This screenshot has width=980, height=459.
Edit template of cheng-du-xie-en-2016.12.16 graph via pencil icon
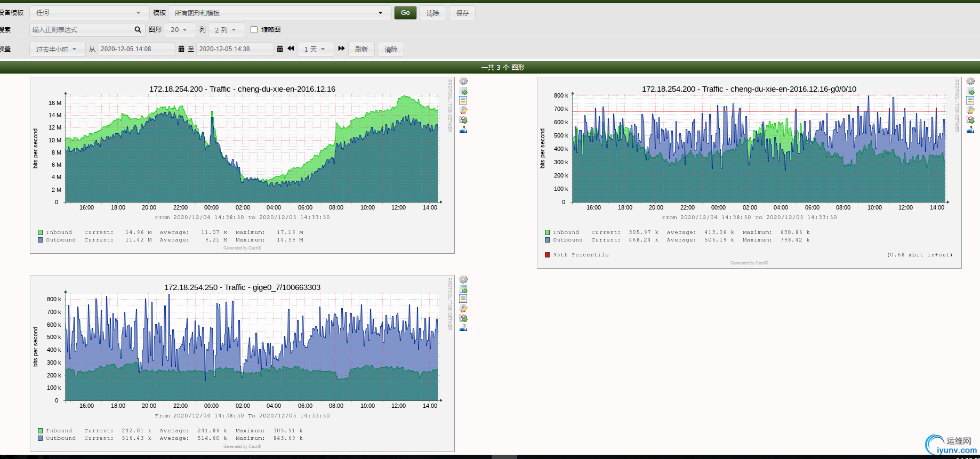(x=463, y=110)
